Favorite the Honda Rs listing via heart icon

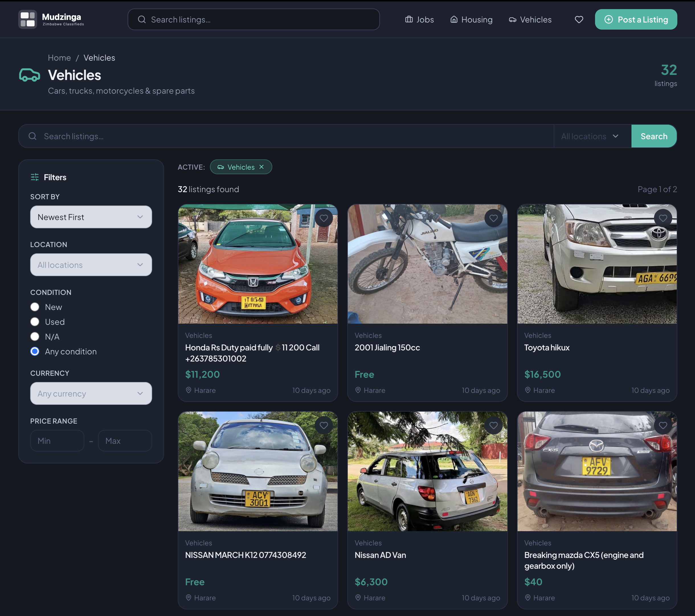pyautogui.click(x=324, y=218)
